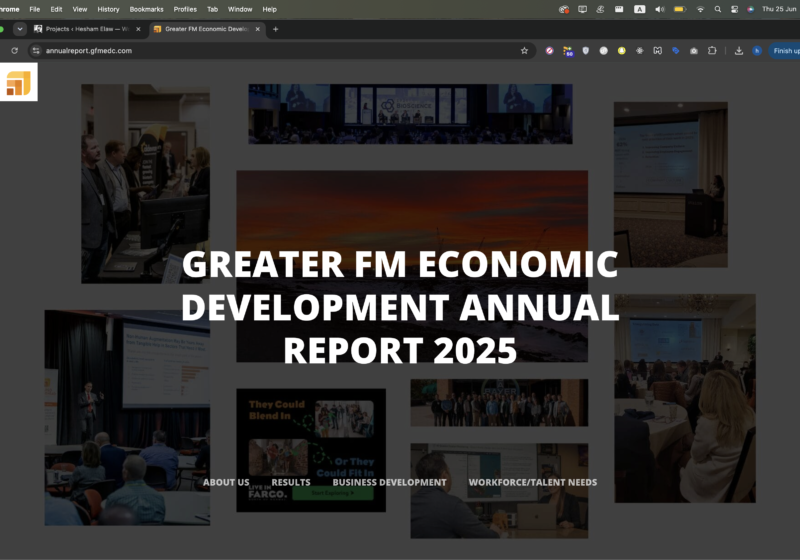800x560 pixels.
Task: Open the Chrome profile avatar
Action: [757, 50]
